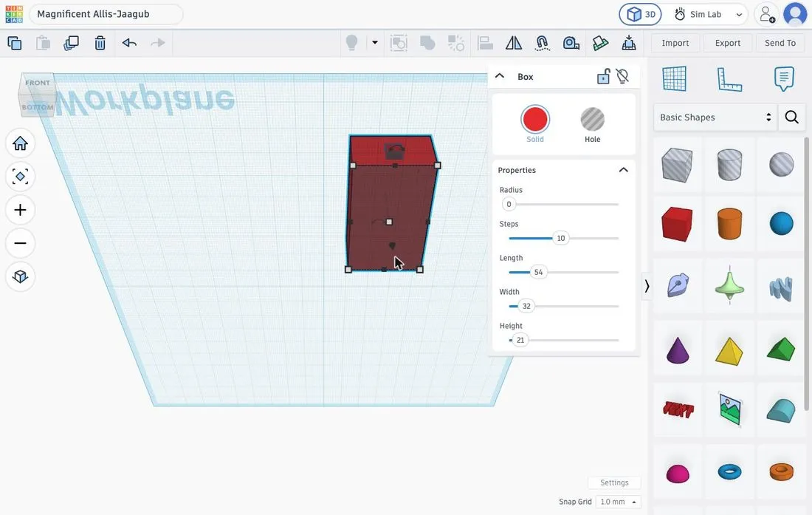Click the Import button
This screenshot has height=515, width=812.
point(675,43)
